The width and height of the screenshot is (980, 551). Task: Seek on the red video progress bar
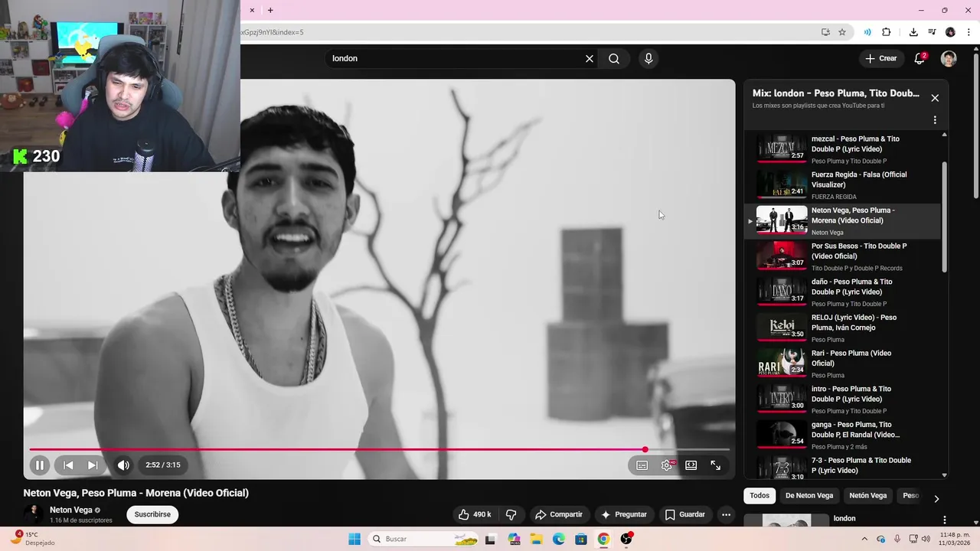tap(379, 450)
